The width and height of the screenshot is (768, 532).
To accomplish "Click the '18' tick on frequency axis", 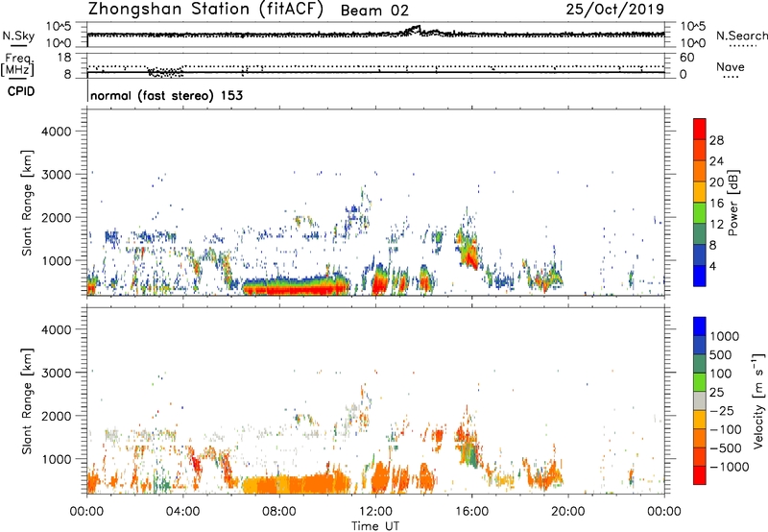I will pos(64,58).
